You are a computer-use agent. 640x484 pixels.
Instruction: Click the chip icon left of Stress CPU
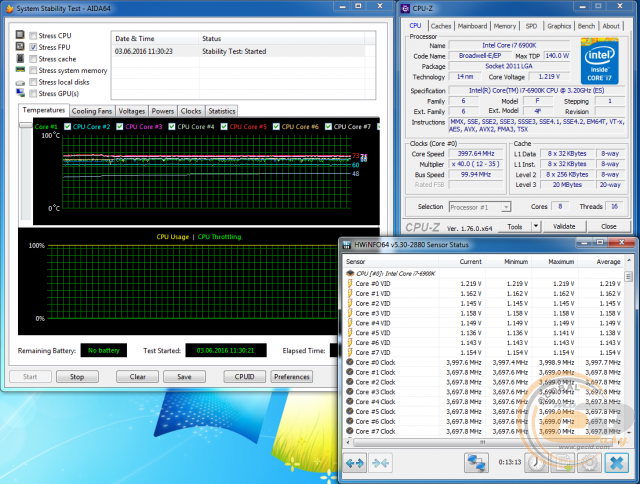20,34
